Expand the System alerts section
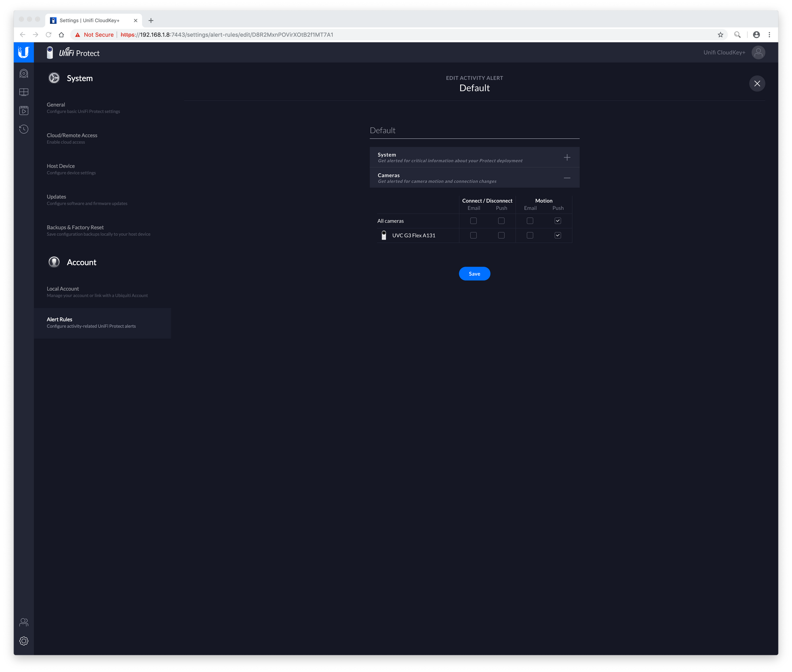 click(567, 158)
